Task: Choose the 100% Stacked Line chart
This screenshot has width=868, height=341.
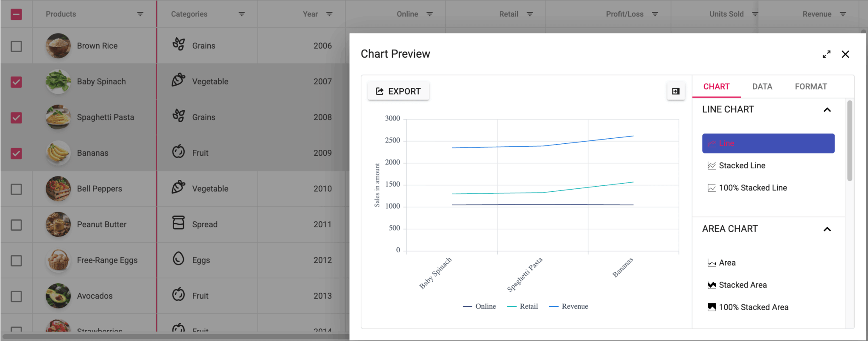Action: pyautogui.click(x=752, y=188)
